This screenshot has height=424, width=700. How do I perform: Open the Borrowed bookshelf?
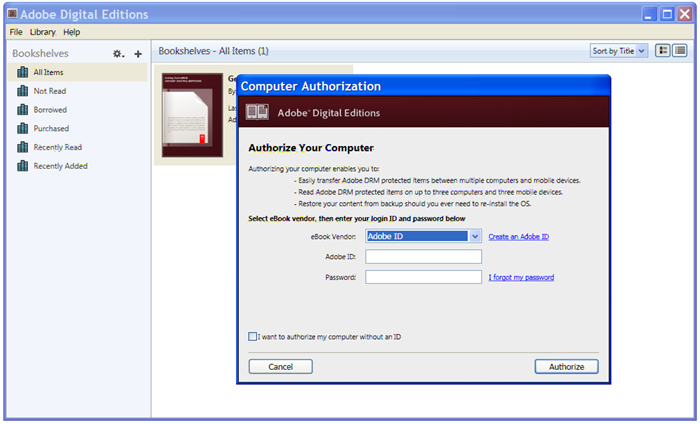50,109
